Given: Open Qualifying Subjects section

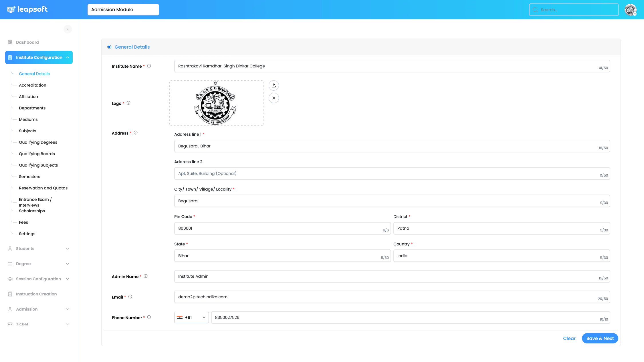Looking at the screenshot, I should tap(38, 165).
